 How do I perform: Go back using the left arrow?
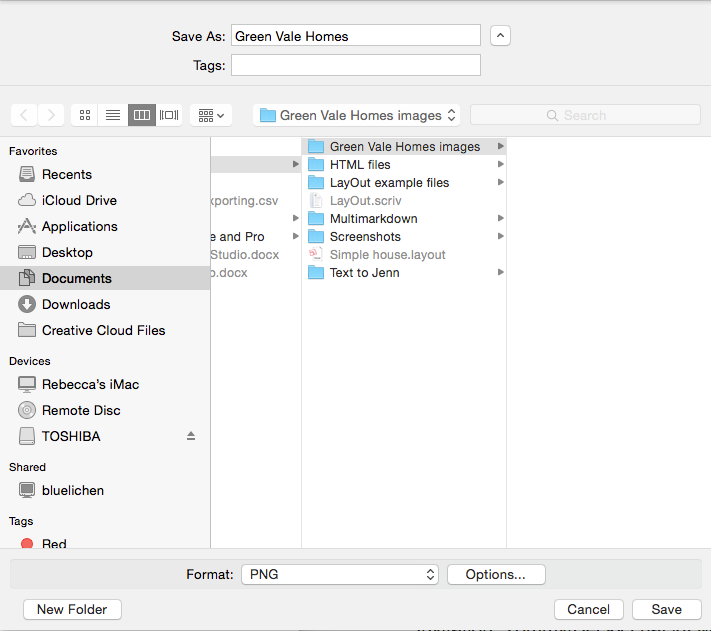[x=24, y=115]
